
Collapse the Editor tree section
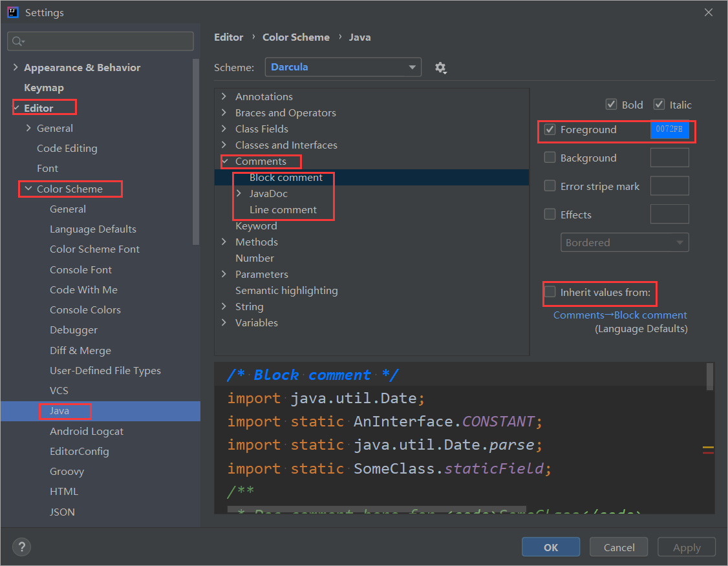16,108
